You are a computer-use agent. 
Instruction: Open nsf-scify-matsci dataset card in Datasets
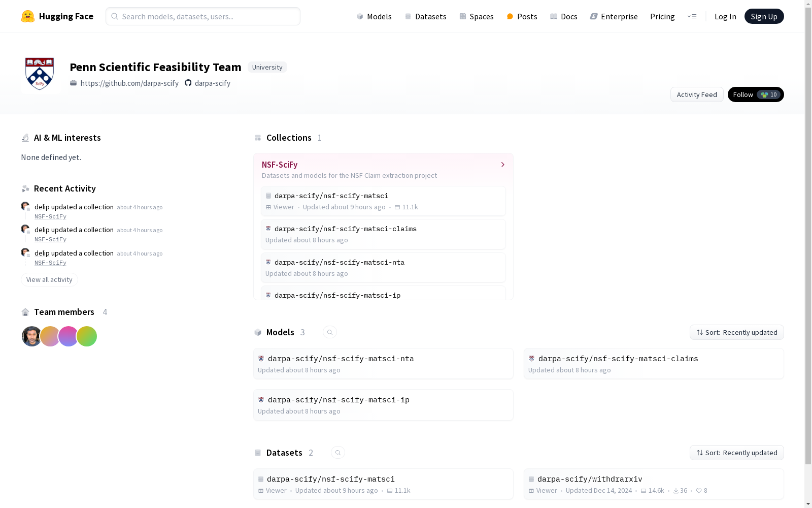383,484
